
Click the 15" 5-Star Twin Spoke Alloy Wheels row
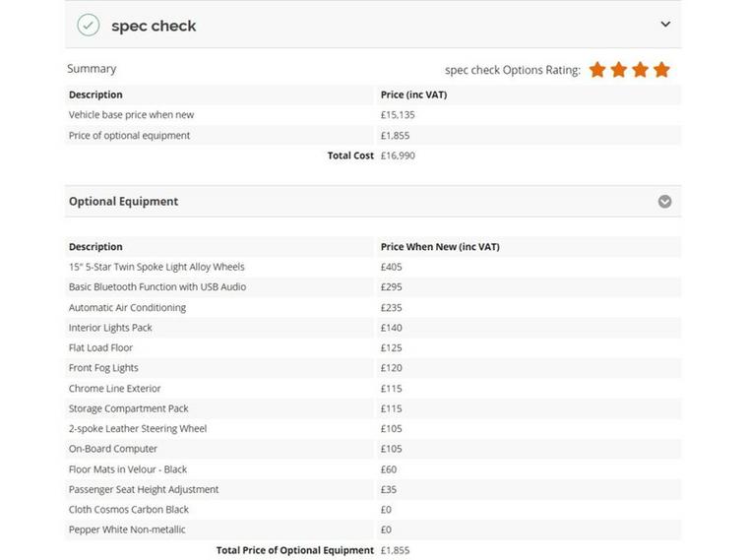[373, 267]
